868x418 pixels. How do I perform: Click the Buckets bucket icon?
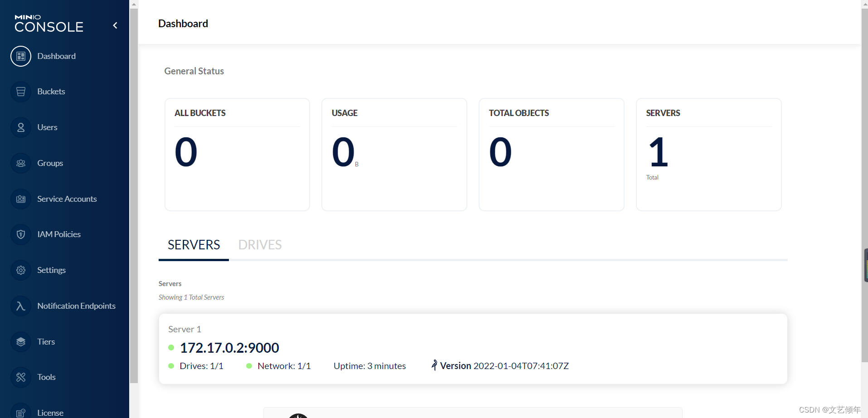[x=21, y=92]
